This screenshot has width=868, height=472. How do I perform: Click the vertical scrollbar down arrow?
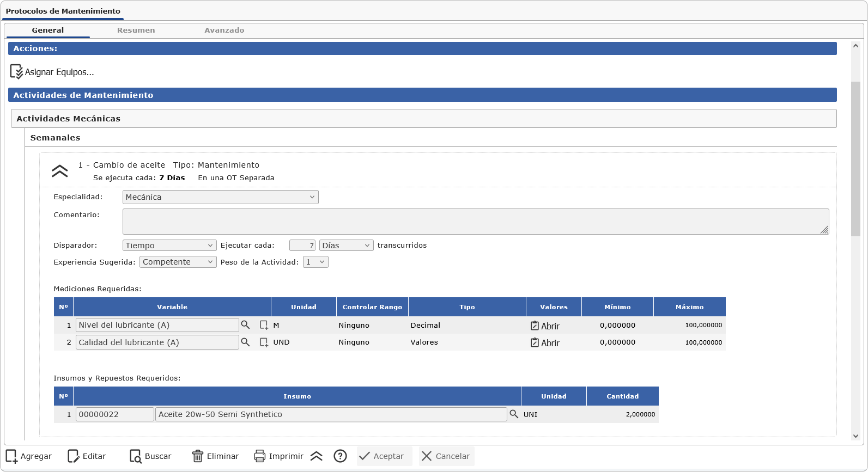(855, 436)
